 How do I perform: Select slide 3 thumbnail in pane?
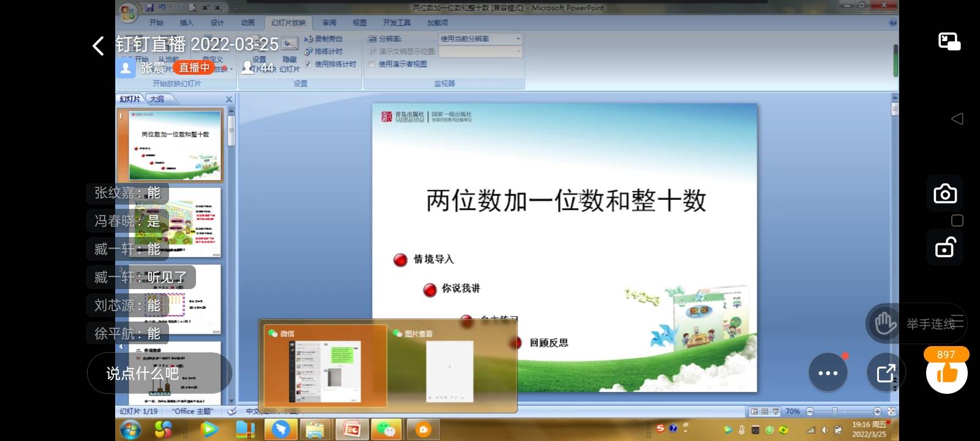click(175, 300)
